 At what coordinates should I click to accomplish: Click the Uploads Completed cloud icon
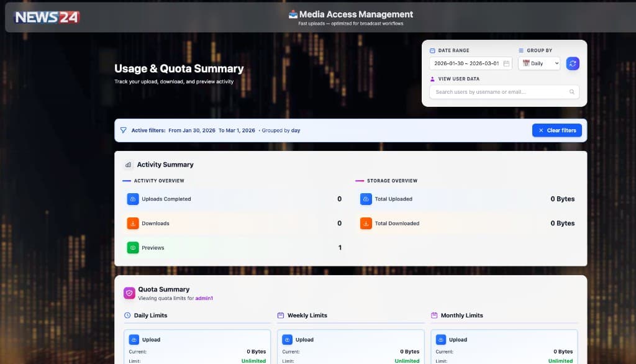(133, 199)
